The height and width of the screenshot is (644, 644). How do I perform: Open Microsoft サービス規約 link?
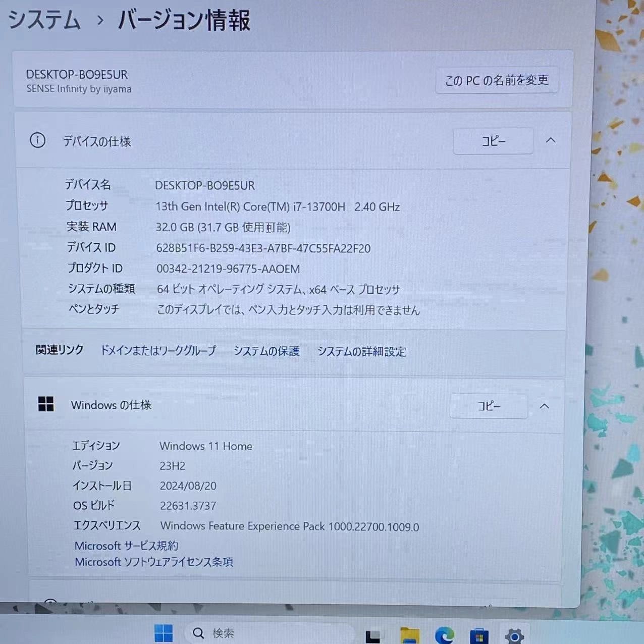126,546
